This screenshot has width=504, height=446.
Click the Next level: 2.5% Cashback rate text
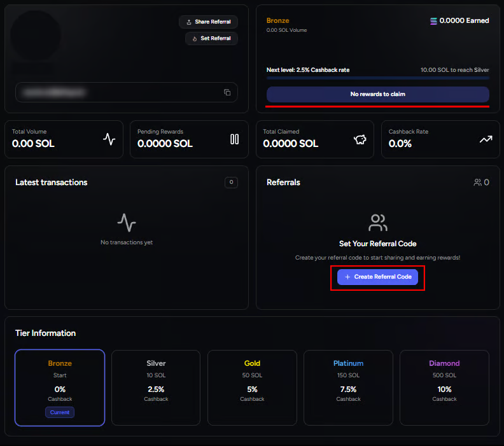click(x=308, y=70)
